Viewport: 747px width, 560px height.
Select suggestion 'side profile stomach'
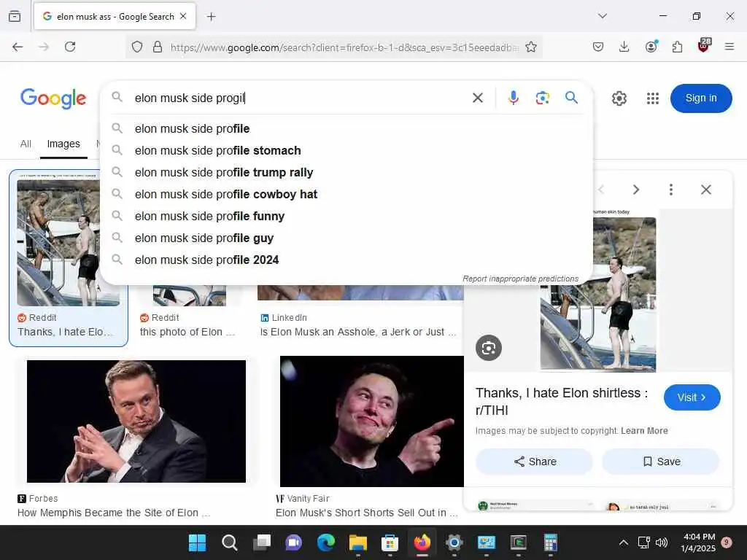(x=347, y=150)
